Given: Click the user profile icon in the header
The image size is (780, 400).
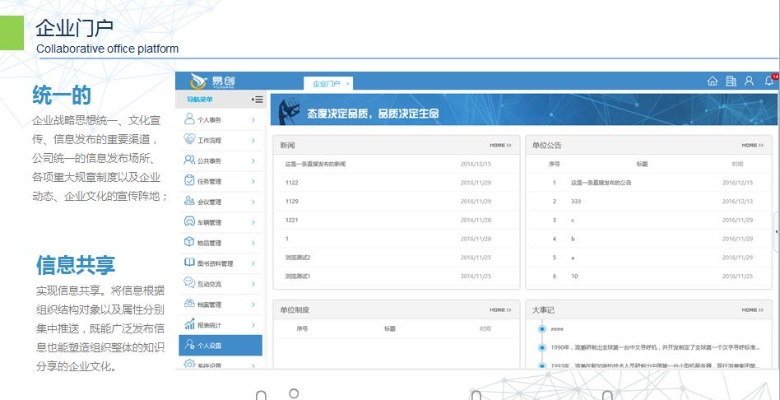Looking at the screenshot, I should pyautogui.click(x=749, y=81).
